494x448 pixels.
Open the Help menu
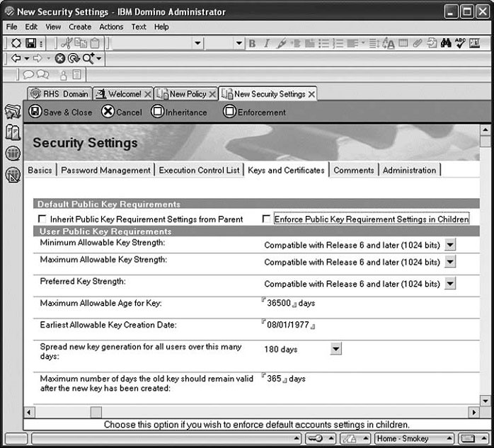coord(161,27)
